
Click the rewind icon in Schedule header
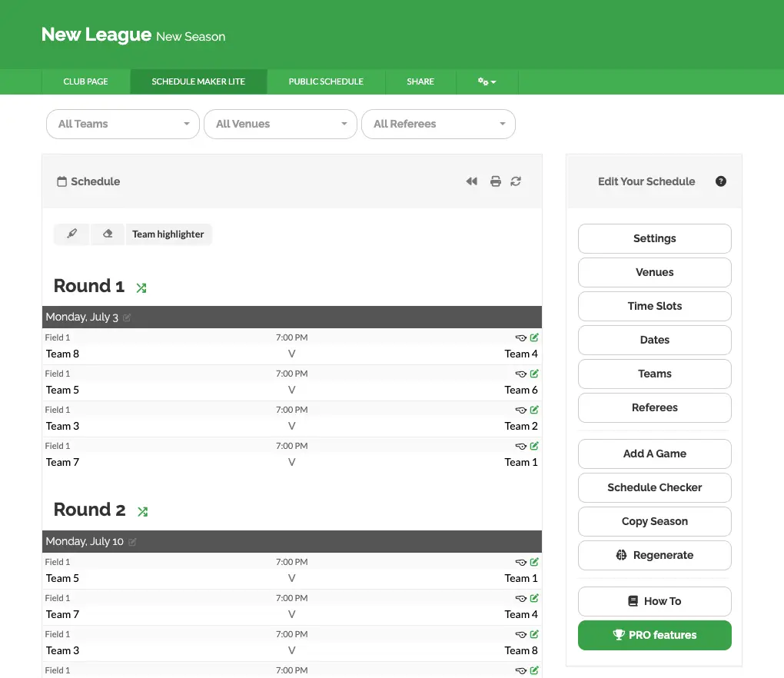tap(471, 181)
